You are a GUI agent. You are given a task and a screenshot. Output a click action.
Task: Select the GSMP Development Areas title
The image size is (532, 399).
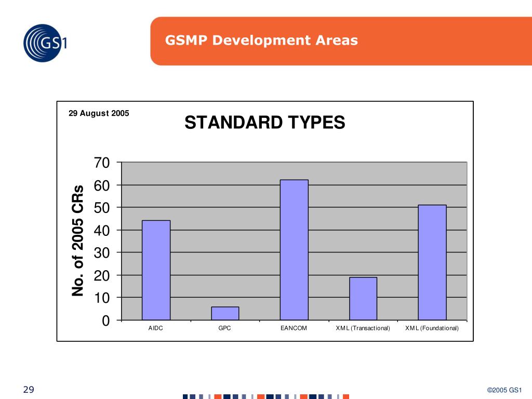coord(261,41)
